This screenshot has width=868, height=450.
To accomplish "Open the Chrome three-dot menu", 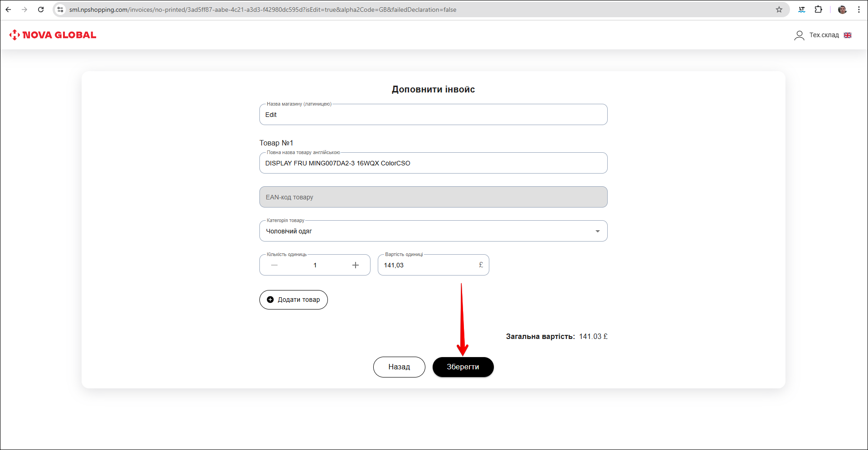I will (858, 10).
